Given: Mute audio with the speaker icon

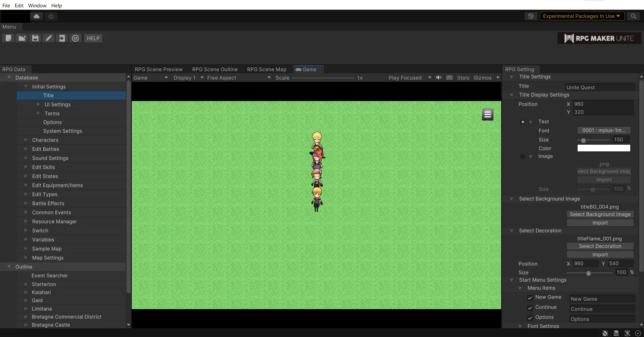Looking at the screenshot, I should (439, 78).
